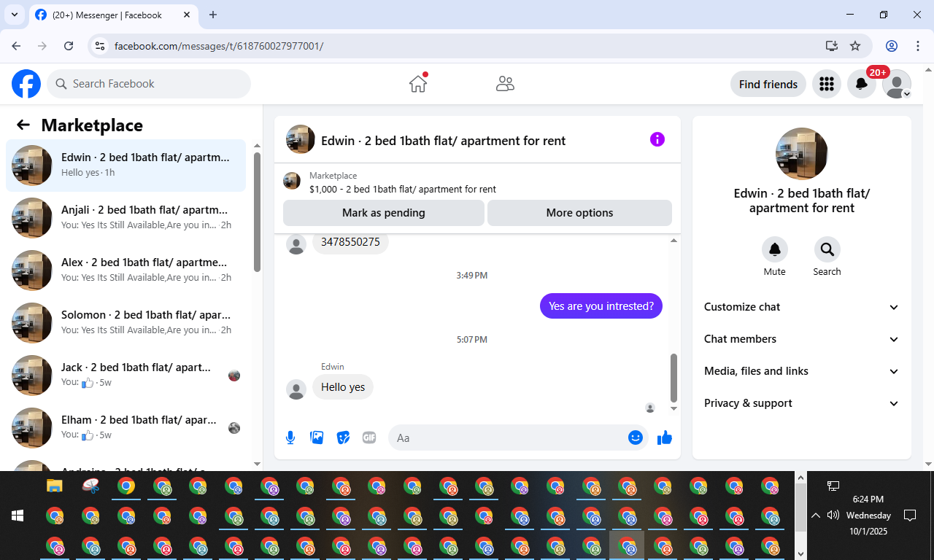Bookmark this page with the star
The height and width of the screenshot is (560, 934).
click(855, 46)
